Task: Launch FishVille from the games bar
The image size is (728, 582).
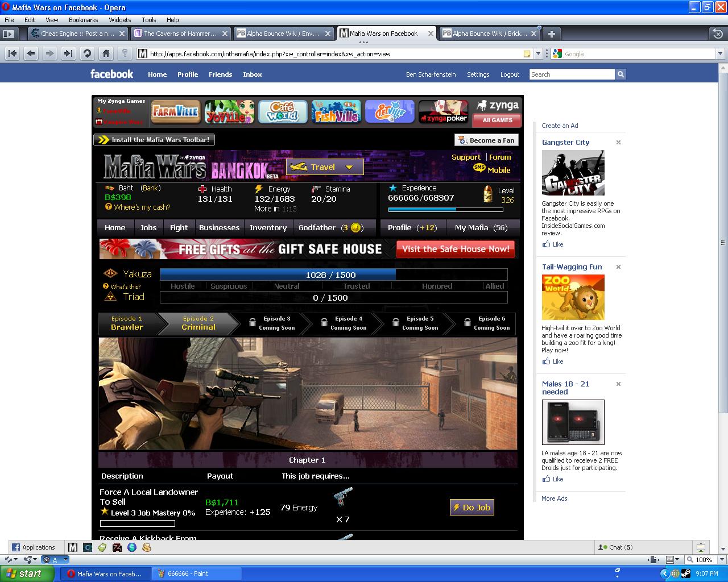Action: click(336, 112)
